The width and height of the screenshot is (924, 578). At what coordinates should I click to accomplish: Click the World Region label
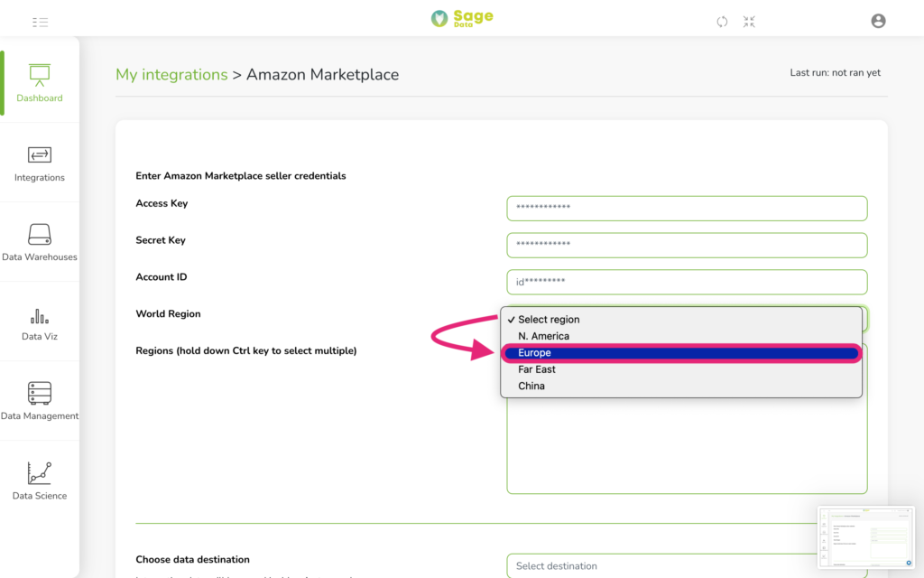pos(168,313)
